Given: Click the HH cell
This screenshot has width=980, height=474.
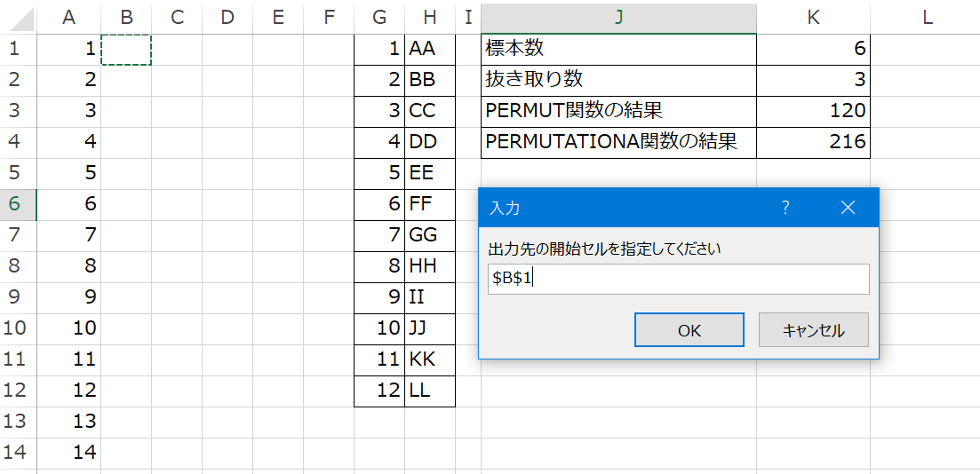Looking at the screenshot, I should (430, 266).
